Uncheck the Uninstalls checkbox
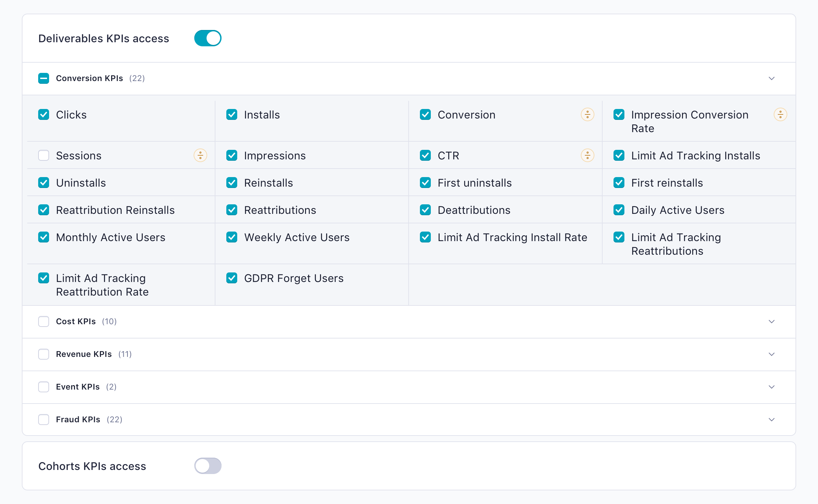 coord(44,183)
